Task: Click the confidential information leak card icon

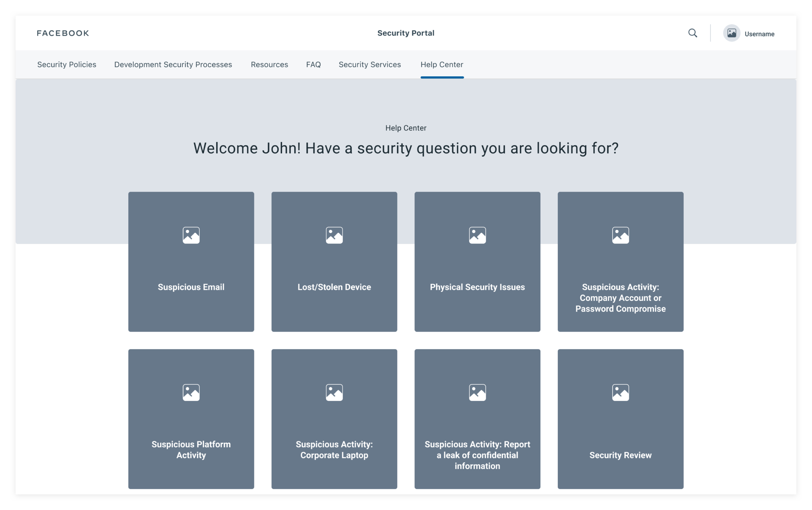Action: [477, 392]
